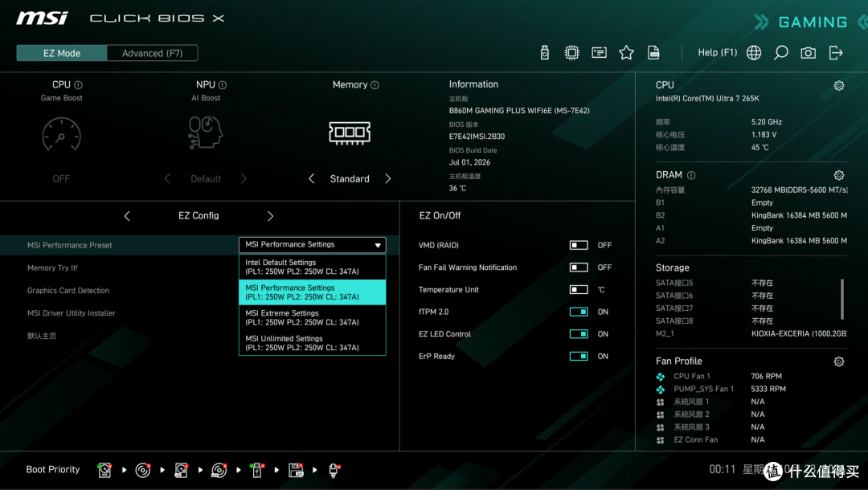Open DRAM panel settings gear

click(x=838, y=175)
